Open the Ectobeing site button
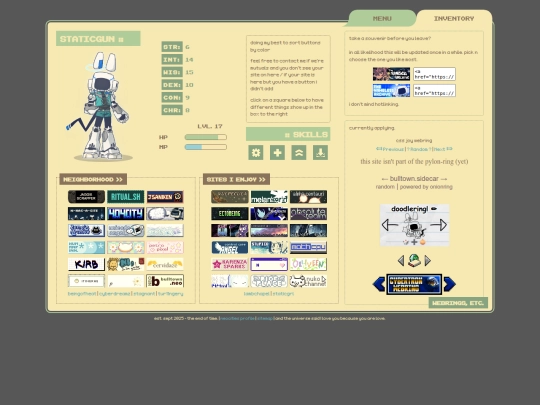540x405 pixels. coord(230,214)
